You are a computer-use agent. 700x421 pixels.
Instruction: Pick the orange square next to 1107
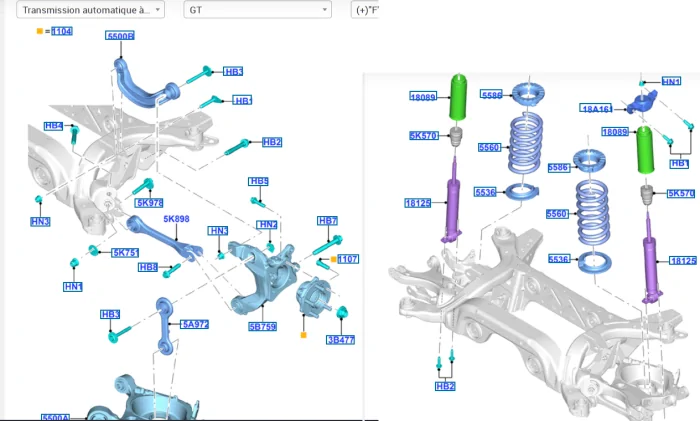click(333, 259)
